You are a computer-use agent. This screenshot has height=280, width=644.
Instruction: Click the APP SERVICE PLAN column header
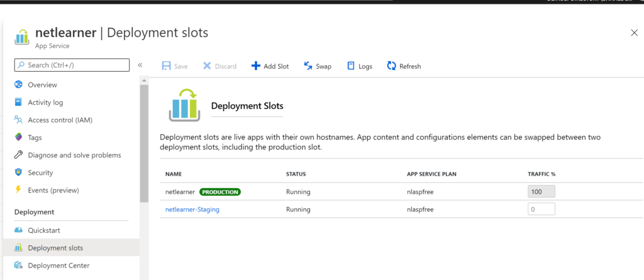pyautogui.click(x=431, y=174)
